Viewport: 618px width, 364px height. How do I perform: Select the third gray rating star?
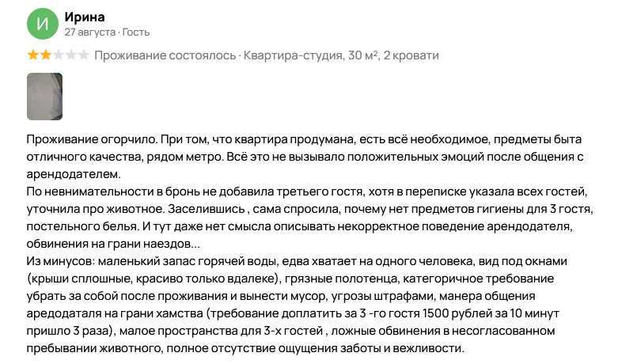pyautogui.click(x=57, y=55)
